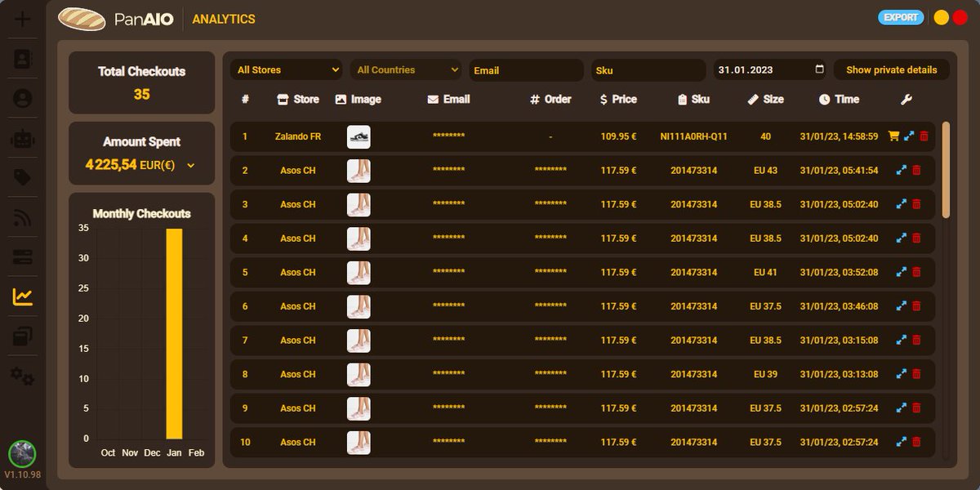Select the analytics chart sidebar icon
The image size is (980, 490).
click(x=23, y=297)
